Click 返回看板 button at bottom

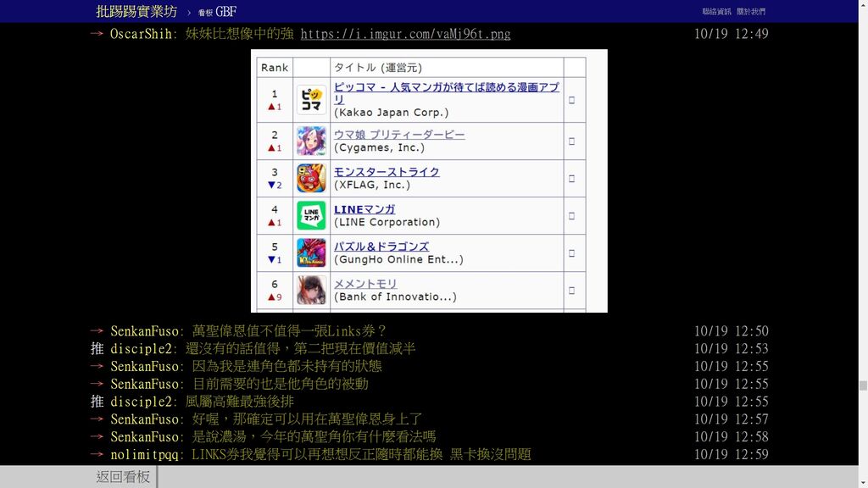click(123, 476)
